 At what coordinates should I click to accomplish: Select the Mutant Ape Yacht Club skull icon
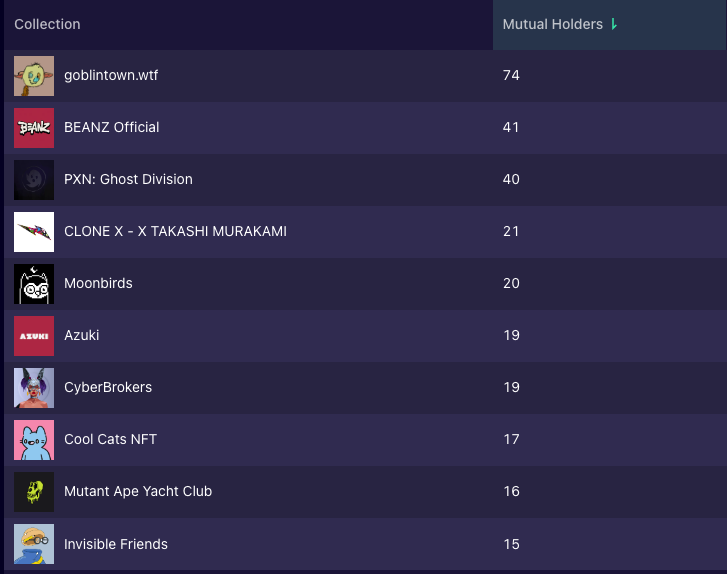(34, 491)
